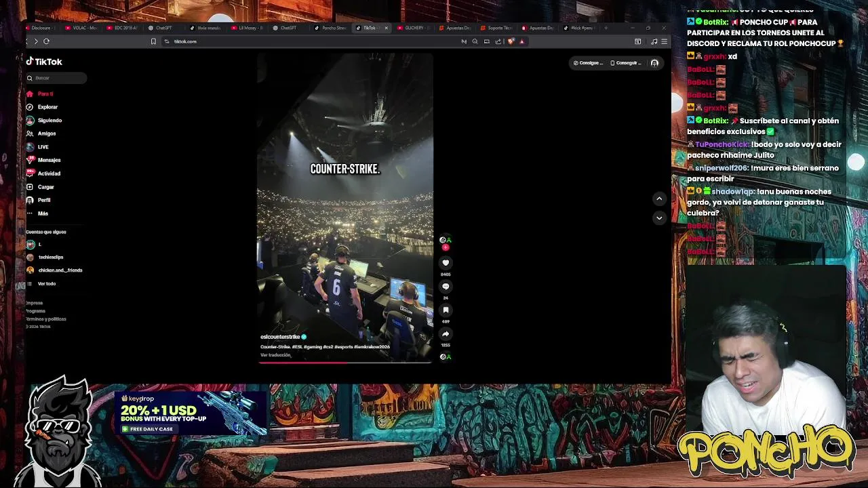The width and height of the screenshot is (868, 488).
Task: Go forward in browser history
Action: [x=36, y=41]
